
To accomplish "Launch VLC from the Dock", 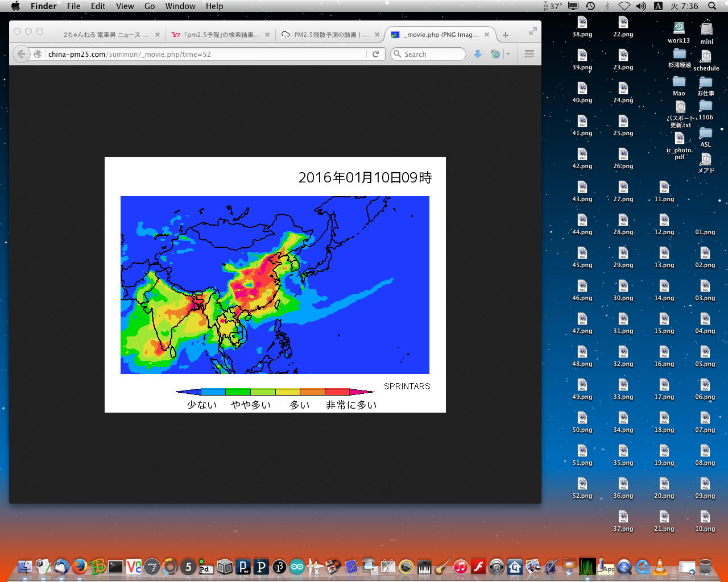I will [x=660, y=566].
